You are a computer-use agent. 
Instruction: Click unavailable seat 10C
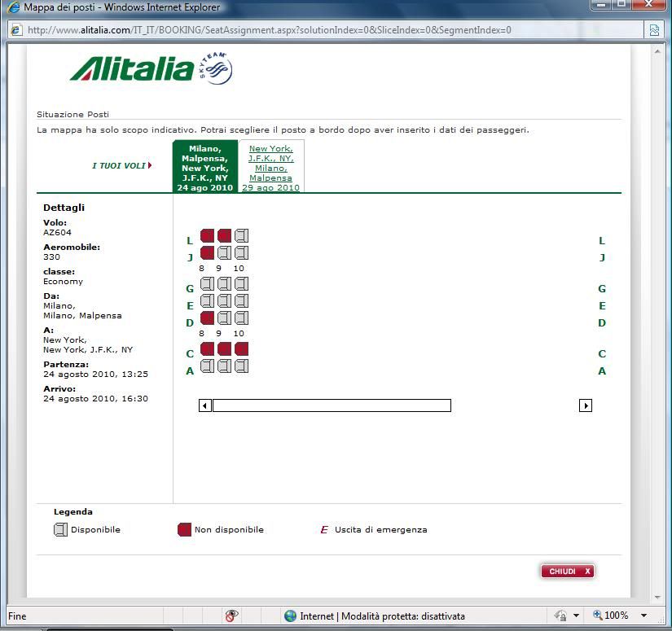pyautogui.click(x=242, y=348)
